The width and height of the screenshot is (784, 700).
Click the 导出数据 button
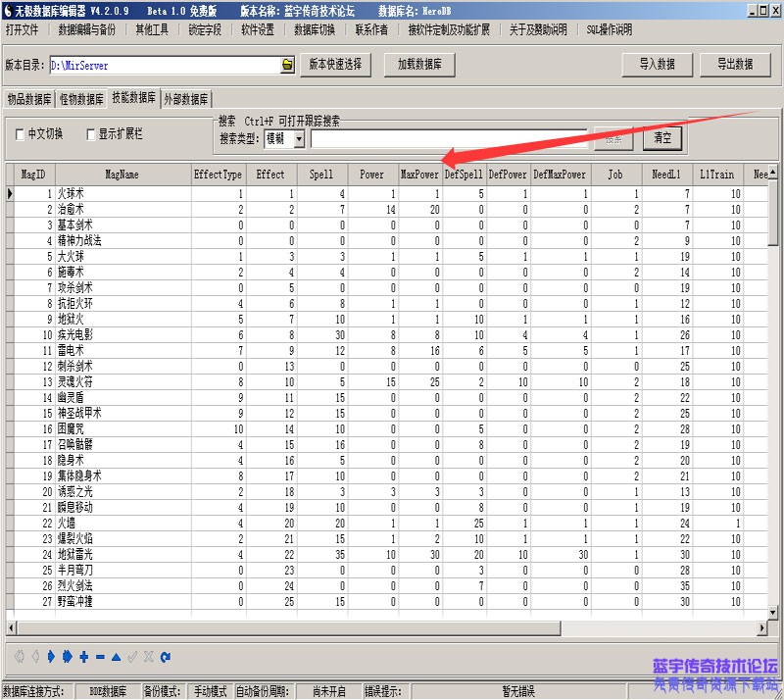[735, 65]
